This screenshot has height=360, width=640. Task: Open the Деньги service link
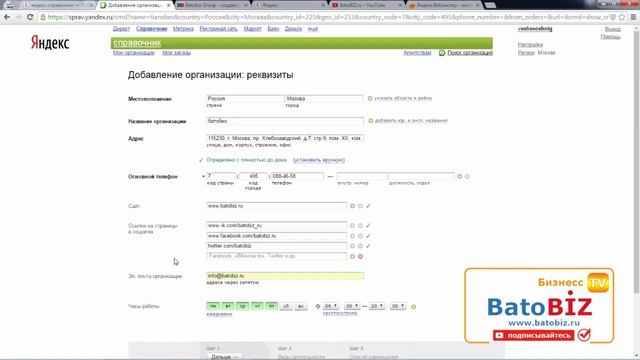(293, 29)
